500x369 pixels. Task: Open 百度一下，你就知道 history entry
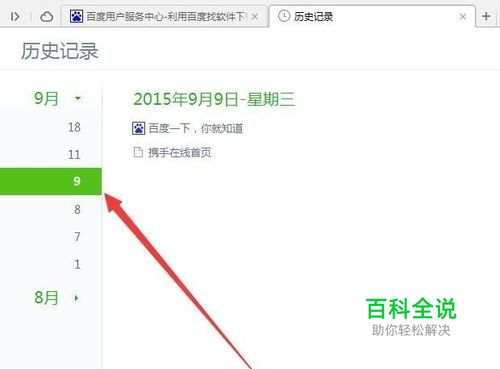196,128
